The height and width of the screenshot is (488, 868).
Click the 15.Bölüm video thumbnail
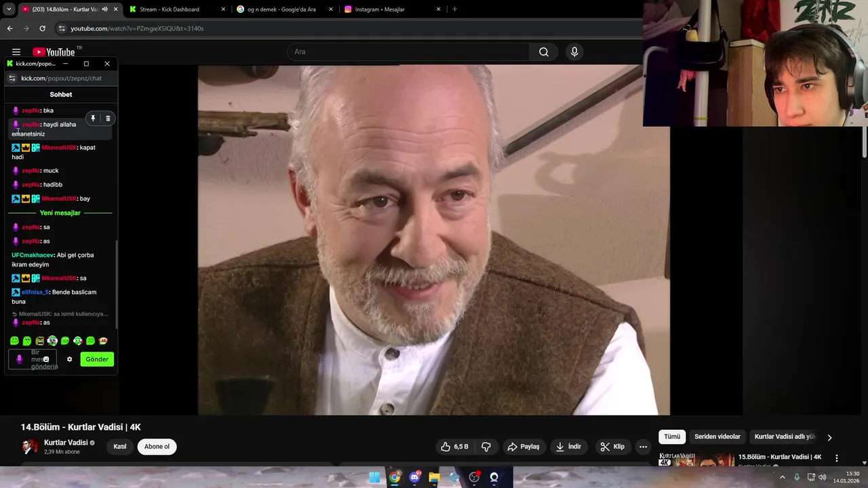tap(696, 460)
